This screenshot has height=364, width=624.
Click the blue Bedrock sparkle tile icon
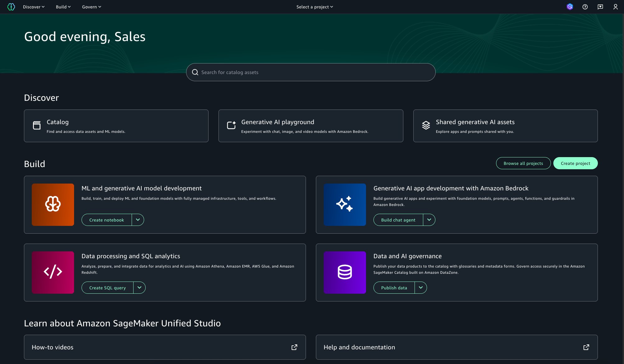tap(345, 205)
